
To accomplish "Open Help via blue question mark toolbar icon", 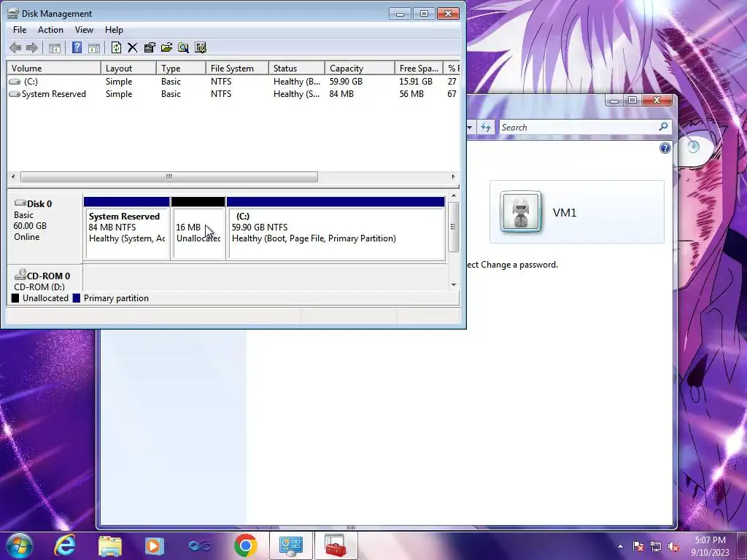I will [77, 47].
